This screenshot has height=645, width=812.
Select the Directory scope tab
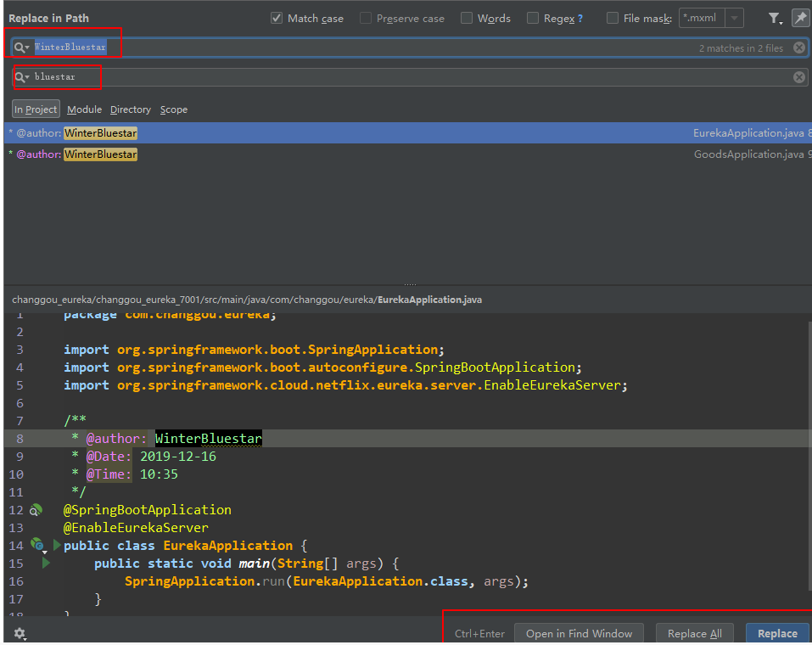(130, 109)
